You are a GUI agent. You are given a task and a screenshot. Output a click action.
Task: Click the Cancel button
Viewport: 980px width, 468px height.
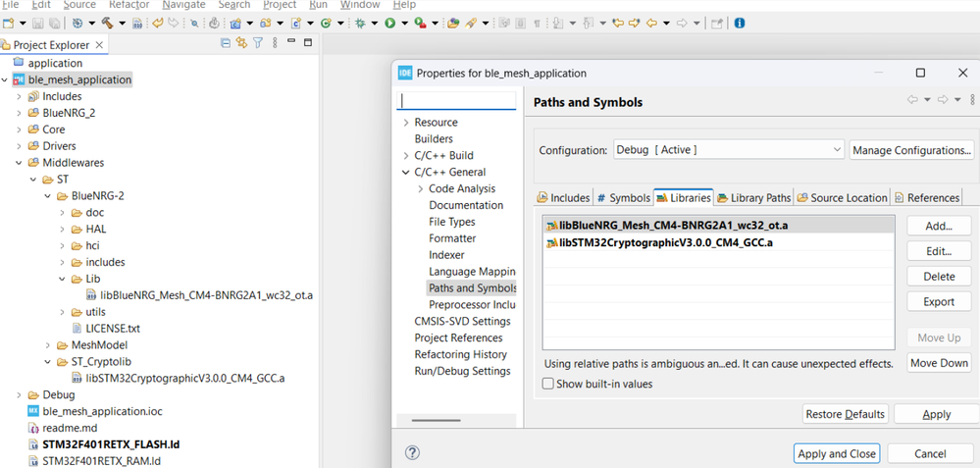pos(929,453)
